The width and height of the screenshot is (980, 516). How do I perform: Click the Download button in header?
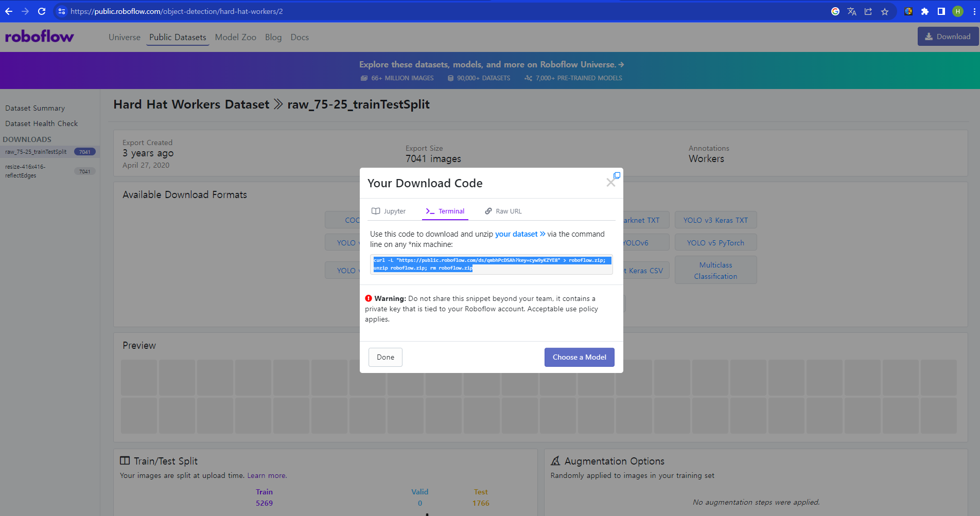tap(948, 37)
